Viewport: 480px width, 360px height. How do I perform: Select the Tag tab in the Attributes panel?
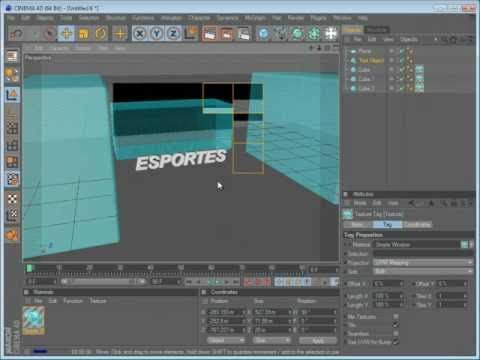387,224
